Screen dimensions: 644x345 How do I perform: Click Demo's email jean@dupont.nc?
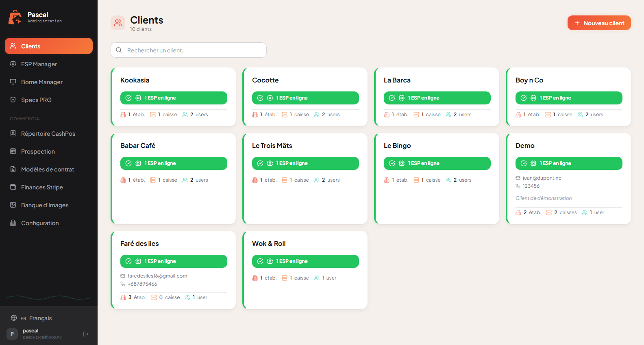[x=542, y=178]
